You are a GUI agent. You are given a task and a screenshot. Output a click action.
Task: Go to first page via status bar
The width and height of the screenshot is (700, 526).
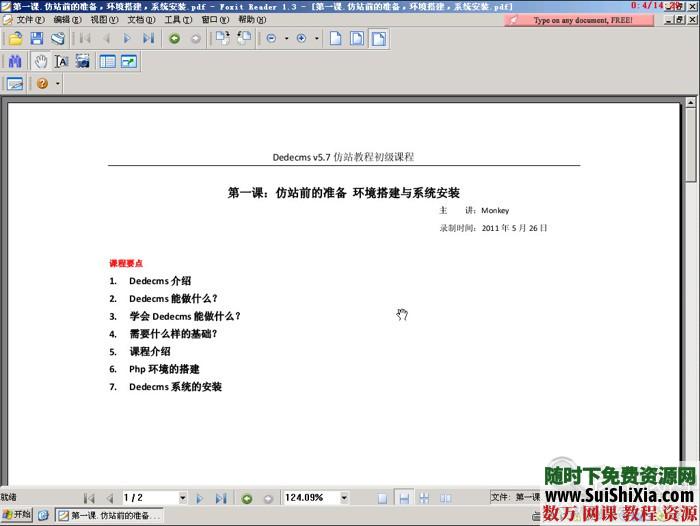pos(89,498)
